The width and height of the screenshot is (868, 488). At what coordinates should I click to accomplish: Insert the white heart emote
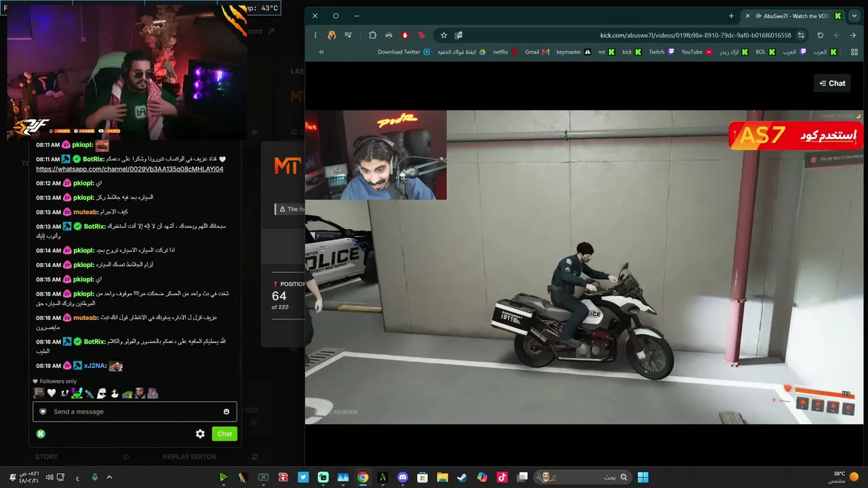pyautogui.click(x=51, y=393)
